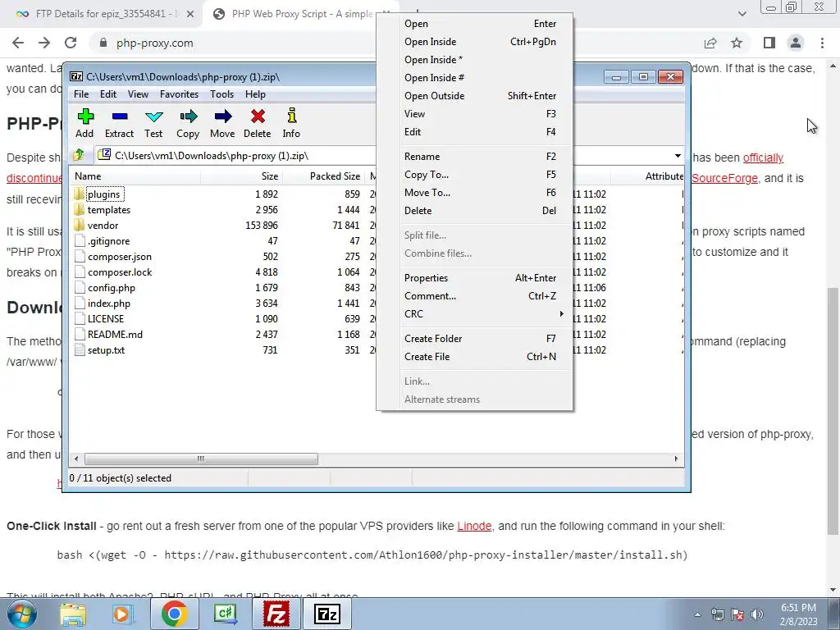Sort the file list by Size column
Image resolution: width=840 pixels, height=630 pixels.
tap(242, 176)
